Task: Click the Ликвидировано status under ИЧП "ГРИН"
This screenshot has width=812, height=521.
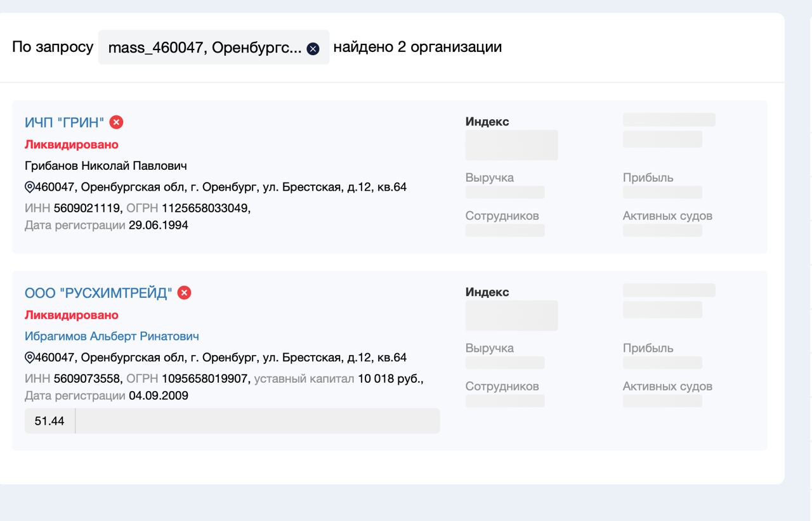Action: click(72, 145)
